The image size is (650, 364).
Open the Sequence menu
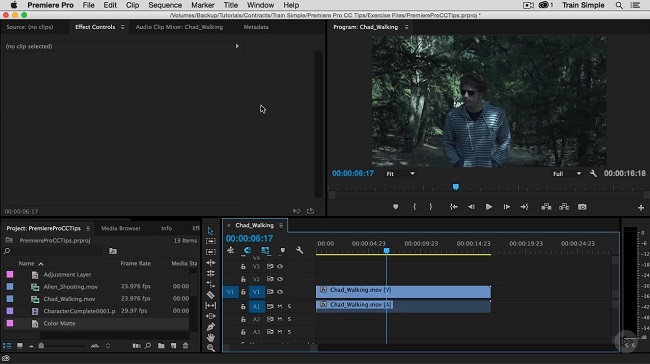point(165,5)
